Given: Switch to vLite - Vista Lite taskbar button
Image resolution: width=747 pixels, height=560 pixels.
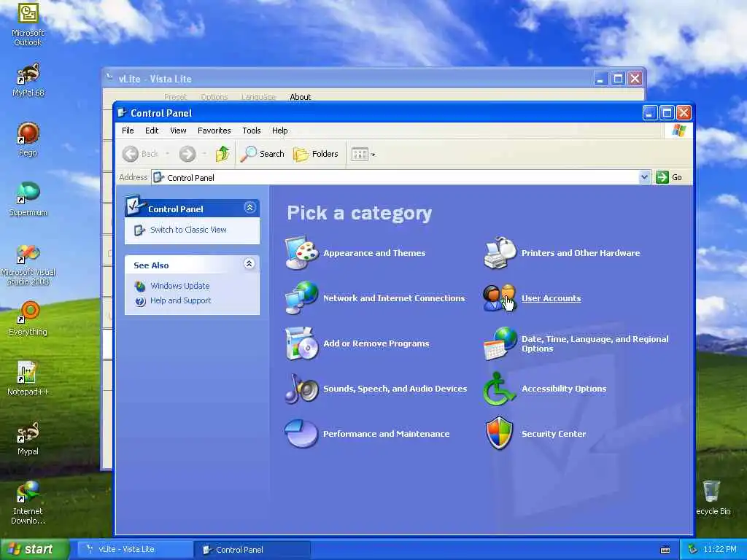Looking at the screenshot, I should [x=135, y=550].
